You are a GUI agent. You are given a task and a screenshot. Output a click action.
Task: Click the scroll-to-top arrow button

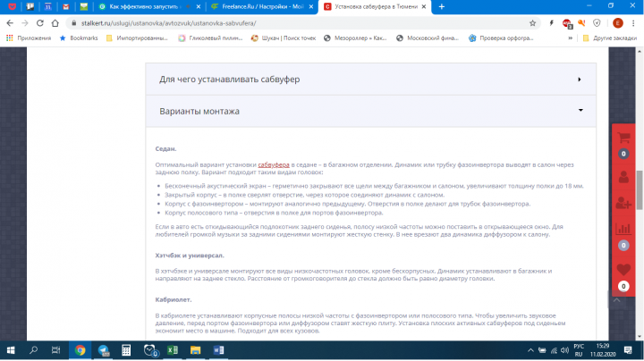[x=616, y=300]
